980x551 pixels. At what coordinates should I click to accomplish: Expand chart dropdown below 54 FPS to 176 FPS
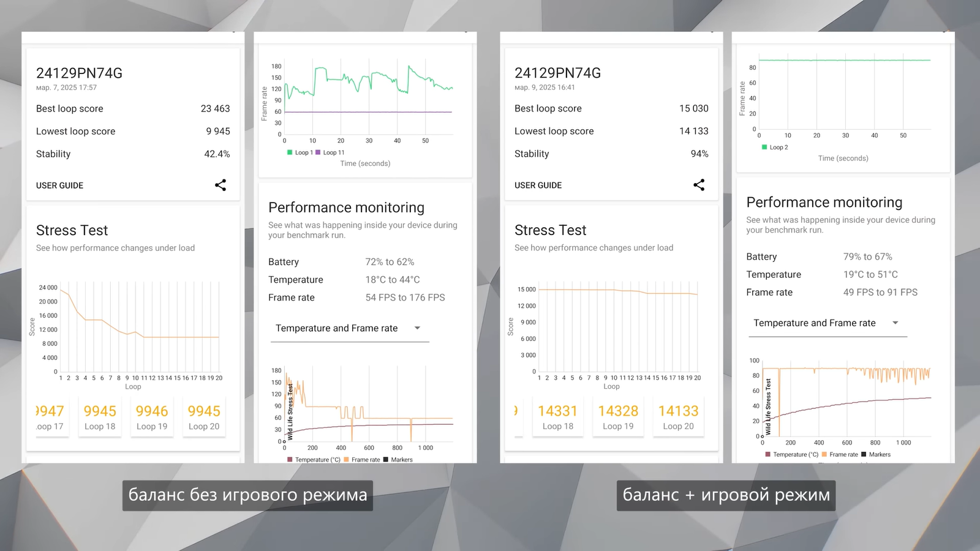pyautogui.click(x=350, y=328)
